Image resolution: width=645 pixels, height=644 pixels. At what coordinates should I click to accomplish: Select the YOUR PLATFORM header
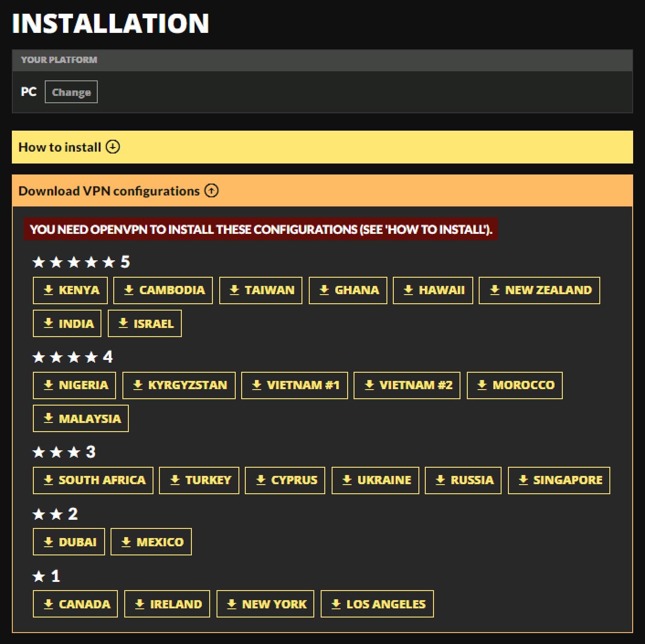pyautogui.click(x=58, y=59)
